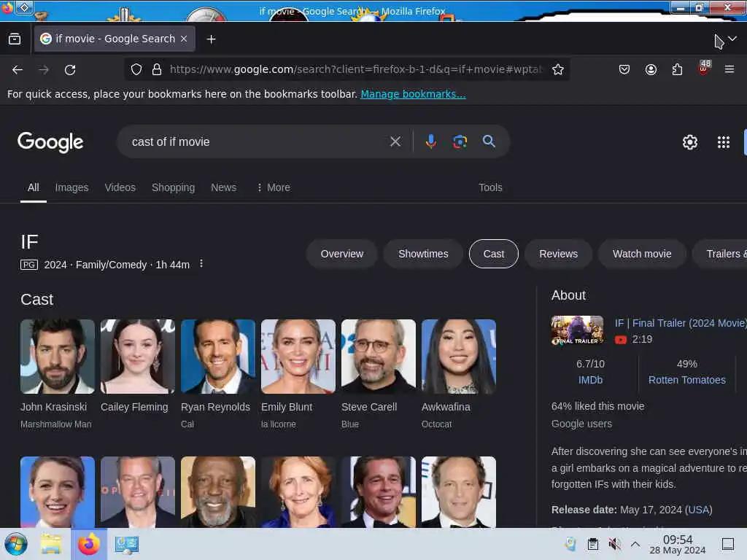The width and height of the screenshot is (747, 560).
Task: Open the Rotten Tomatoes rating link
Action: coord(687,380)
